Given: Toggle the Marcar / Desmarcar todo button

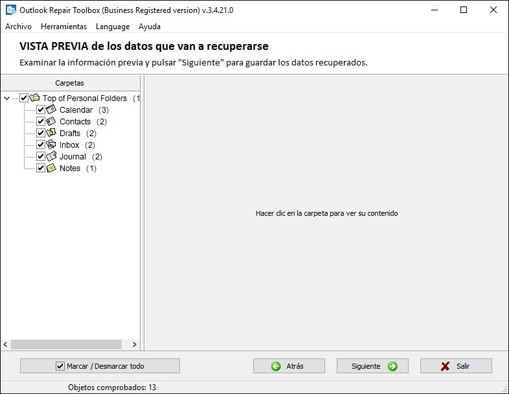Looking at the screenshot, I should [100, 366].
